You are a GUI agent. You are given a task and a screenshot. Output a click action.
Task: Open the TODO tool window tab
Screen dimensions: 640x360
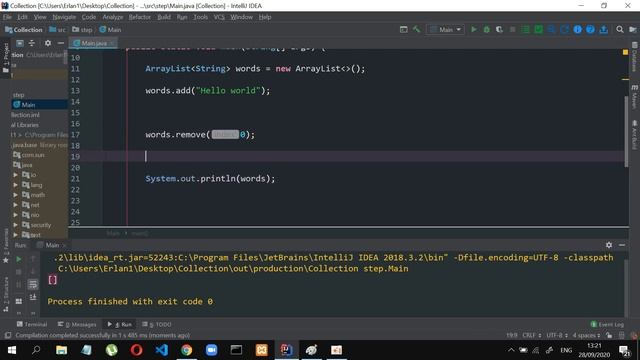click(x=157, y=324)
